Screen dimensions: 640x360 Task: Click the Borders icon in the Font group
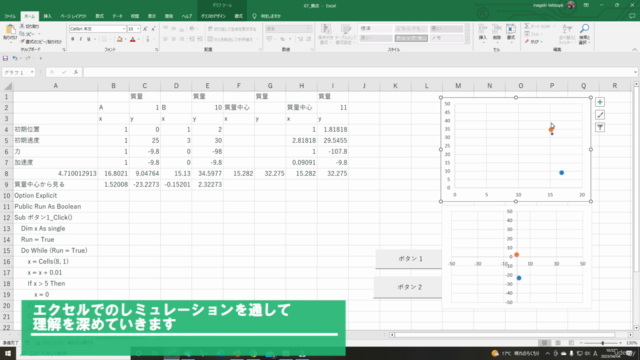pyautogui.click(x=104, y=39)
